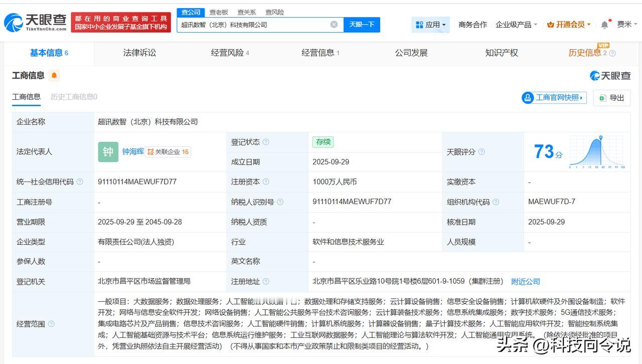Click the 核准日期 value 2025-09-29
Viewport: 642px width, 364px height.
[x=547, y=222]
